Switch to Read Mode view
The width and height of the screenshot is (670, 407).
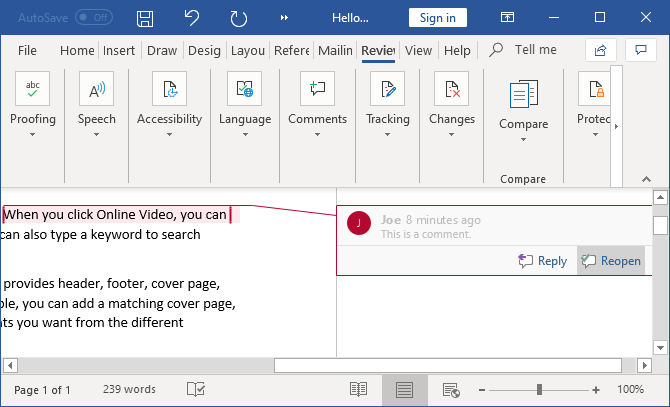pyautogui.click(x=358, y=389)
